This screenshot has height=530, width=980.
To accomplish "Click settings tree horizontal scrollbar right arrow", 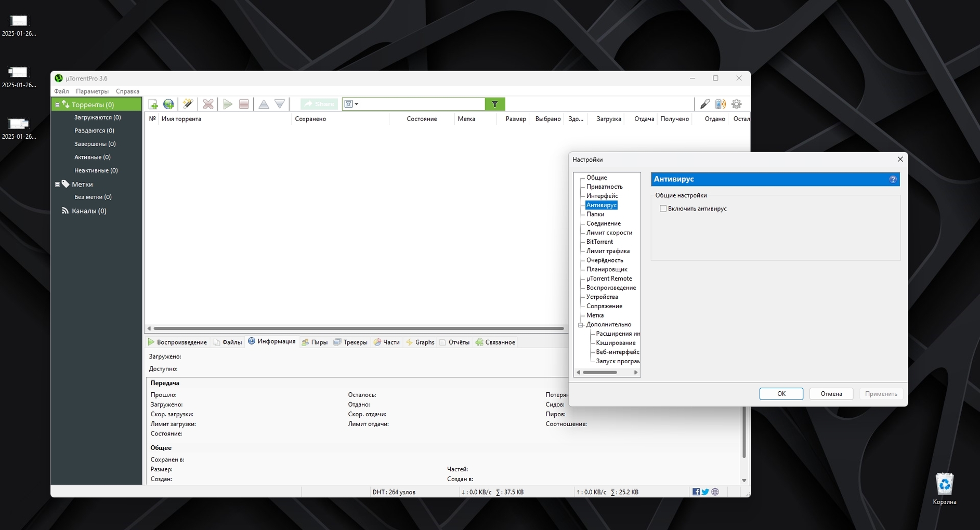I will [x=636, y=372].
